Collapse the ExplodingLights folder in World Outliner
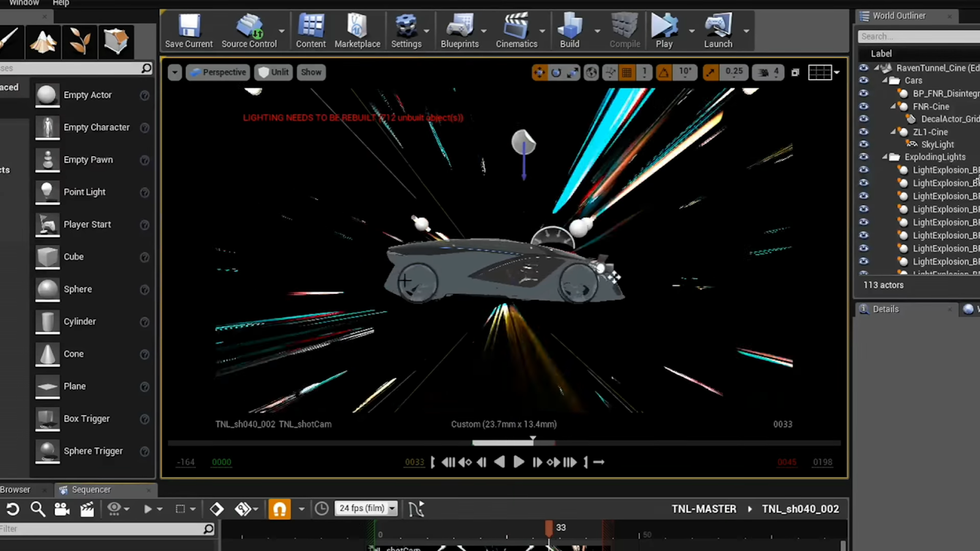The height and width of the screenshot is (551, 980). (x=885, y=157)
